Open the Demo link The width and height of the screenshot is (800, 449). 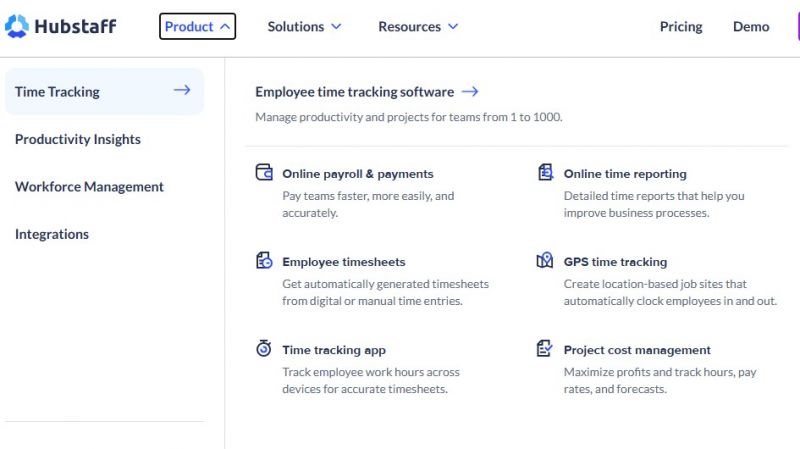pos(751,27)
